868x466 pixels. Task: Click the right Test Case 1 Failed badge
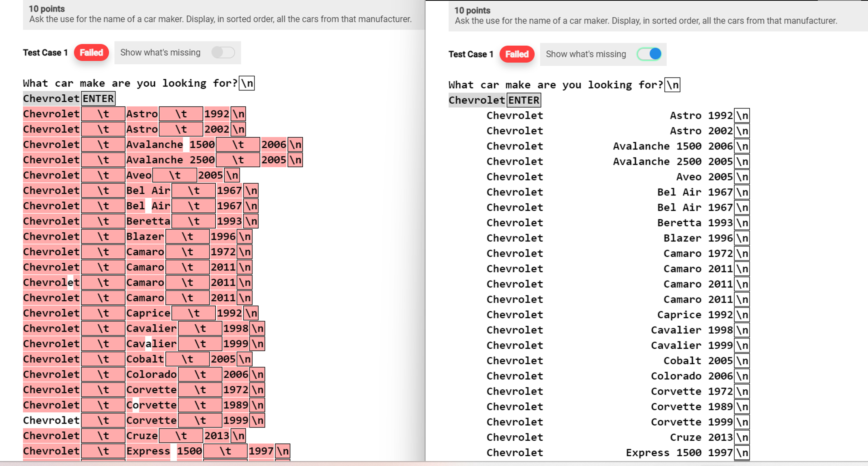click(517, 54)
